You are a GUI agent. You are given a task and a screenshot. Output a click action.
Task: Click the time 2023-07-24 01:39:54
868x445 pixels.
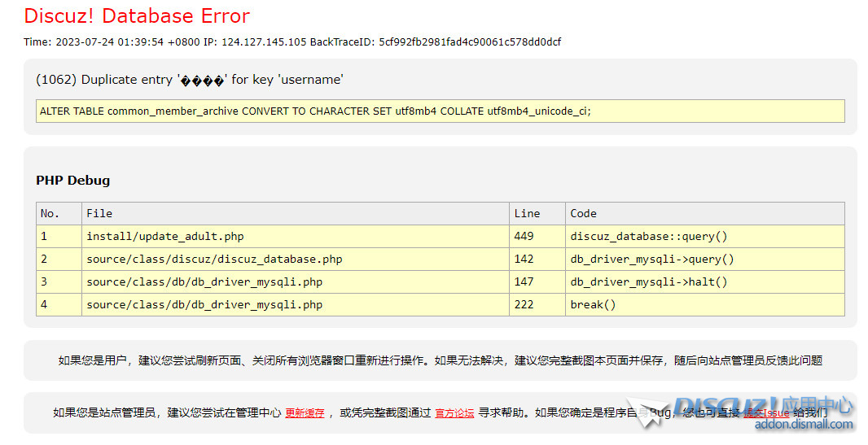click(x=110, y=42)
